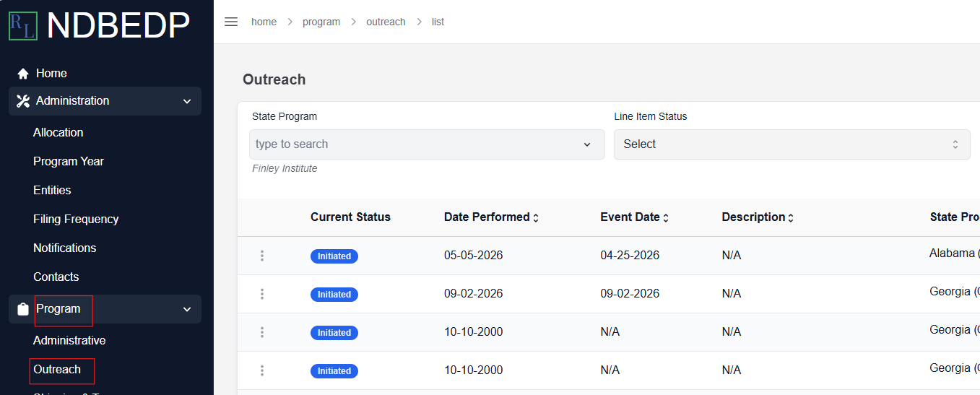Click Description column header
The height and width of the screenshot is (395, 980).
[x=753, y=217]
